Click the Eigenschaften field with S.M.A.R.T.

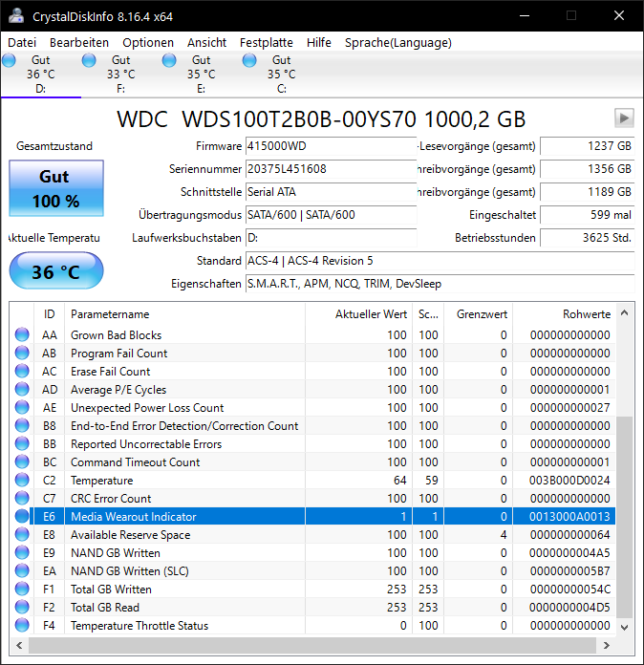440,284
